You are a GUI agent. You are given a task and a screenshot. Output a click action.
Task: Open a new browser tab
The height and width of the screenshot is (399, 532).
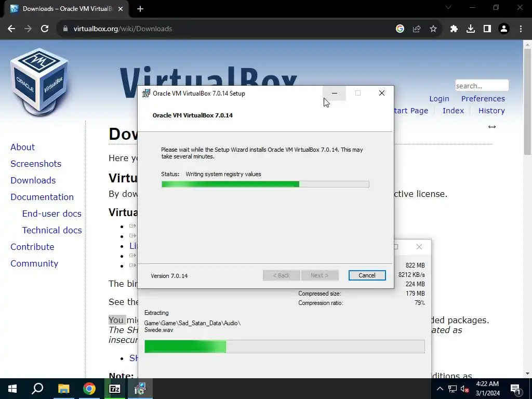[140, 9]
